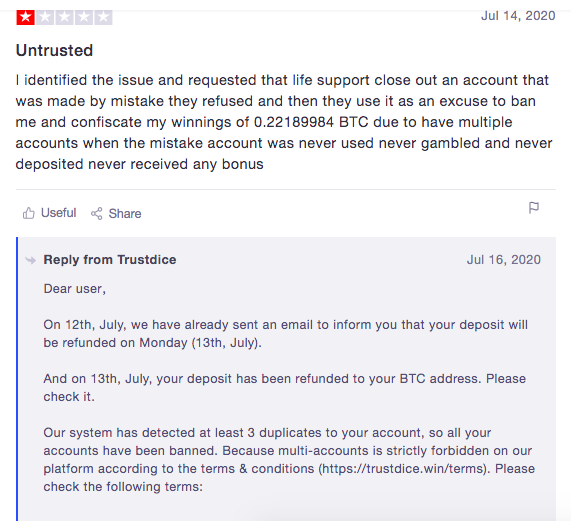This screenshot has width=571, height=521.
Task: Click the review body paragraph text
Action: point(284,122)
